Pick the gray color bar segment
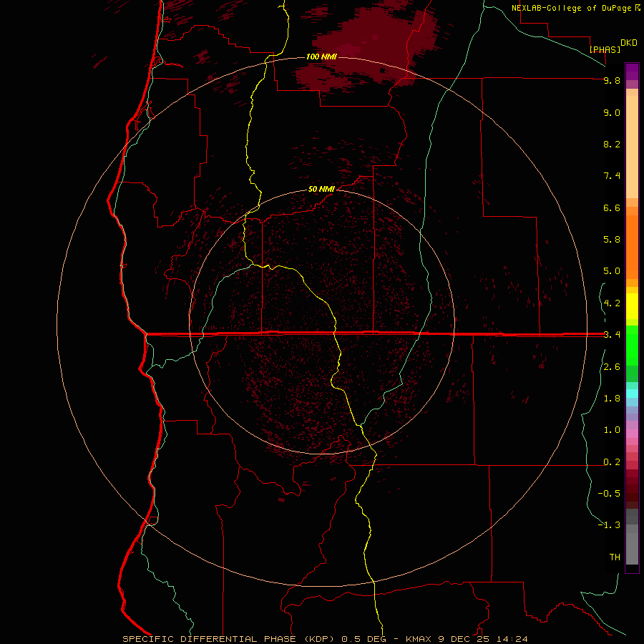This screenshot has height=644, width=644. [632, 548]
